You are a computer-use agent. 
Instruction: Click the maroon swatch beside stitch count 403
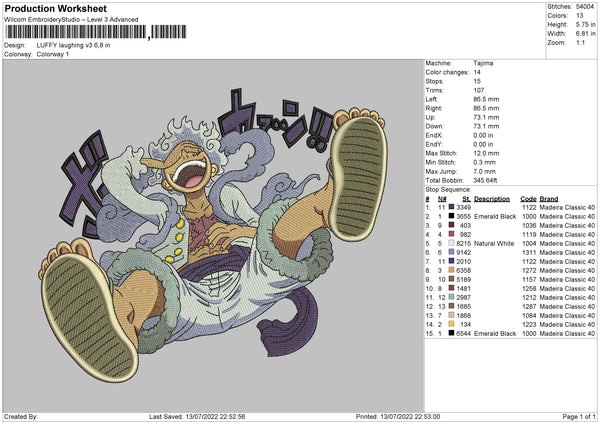pos(451,225)
